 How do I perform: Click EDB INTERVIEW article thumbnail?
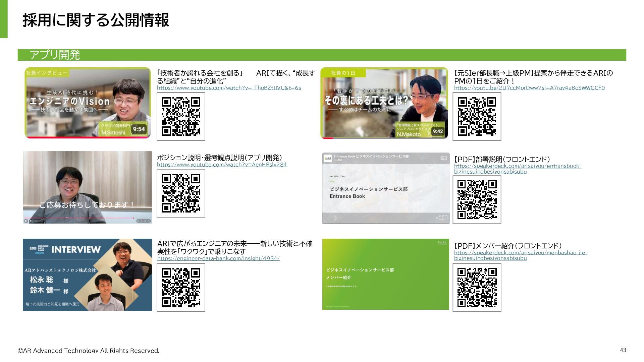[x=87, y=275]
